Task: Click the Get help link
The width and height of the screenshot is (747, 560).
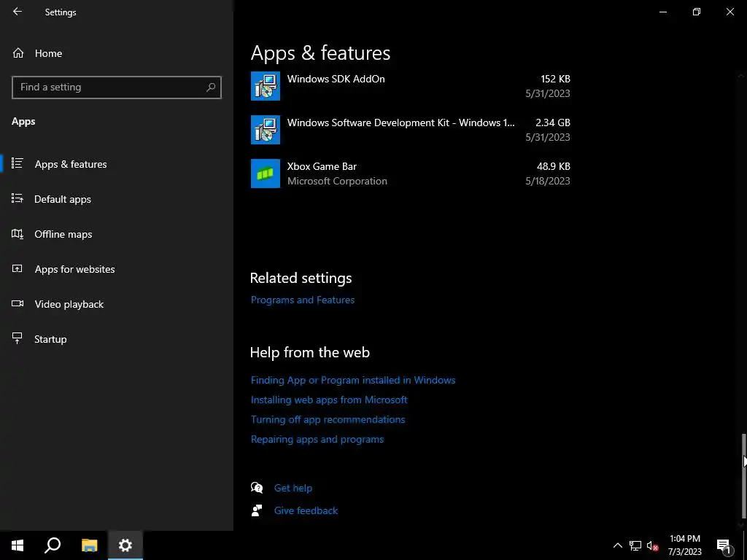Action: (x=293, y=488)
